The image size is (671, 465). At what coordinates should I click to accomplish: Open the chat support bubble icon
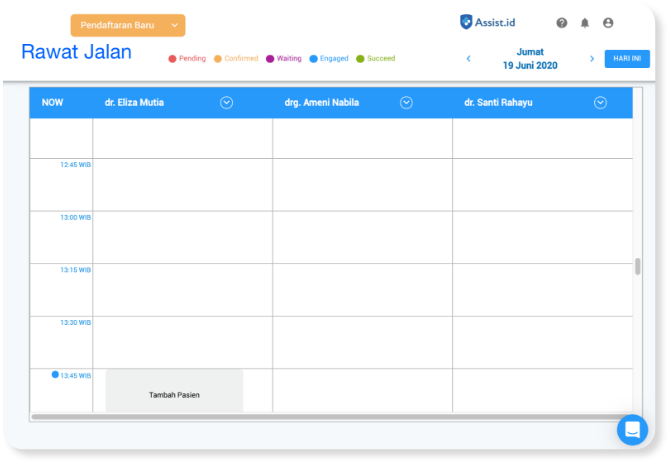632,429
